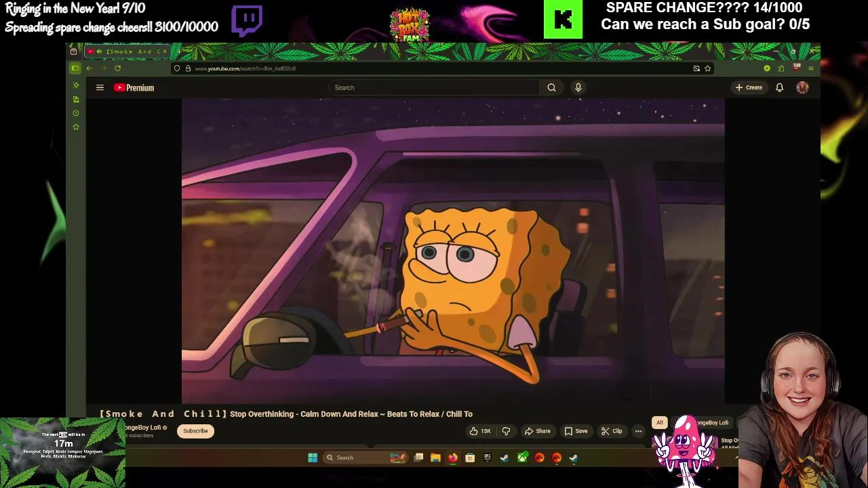The width and height of the screenshot is (868, 488).
Task: Like the video with 15K thumbs up
Action: point(480,431)
